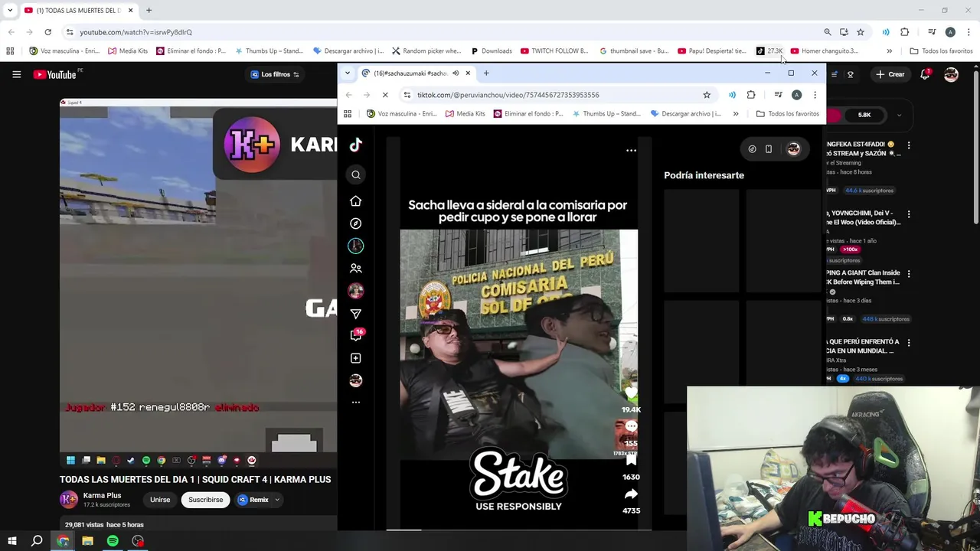Open YouTube hamburger guide menu
The image size is (980, 551).
[16, 74]
